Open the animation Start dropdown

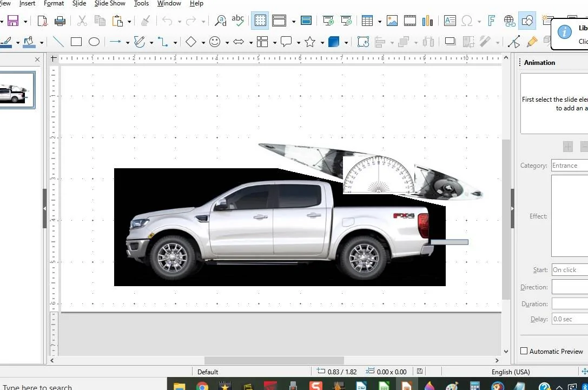tap(570, 269)
